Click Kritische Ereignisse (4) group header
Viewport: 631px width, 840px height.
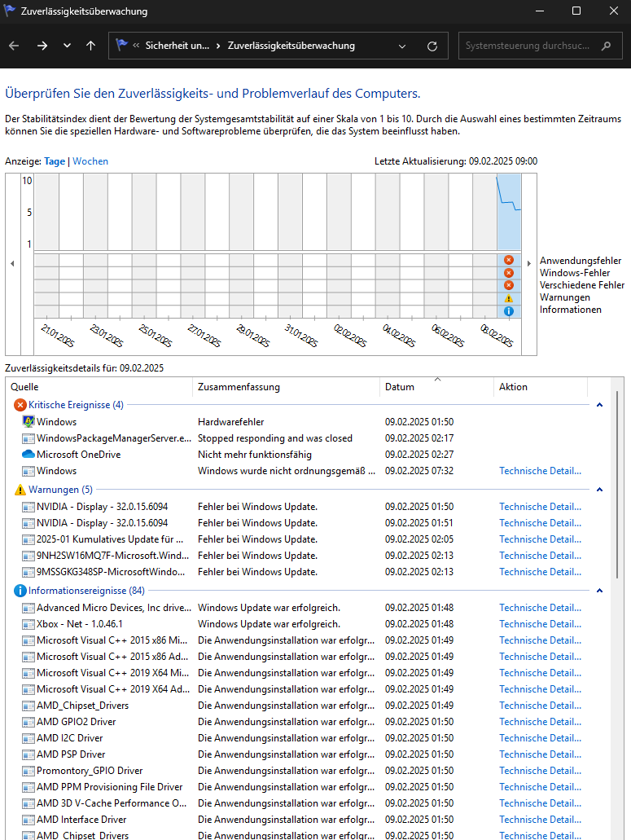76,405
